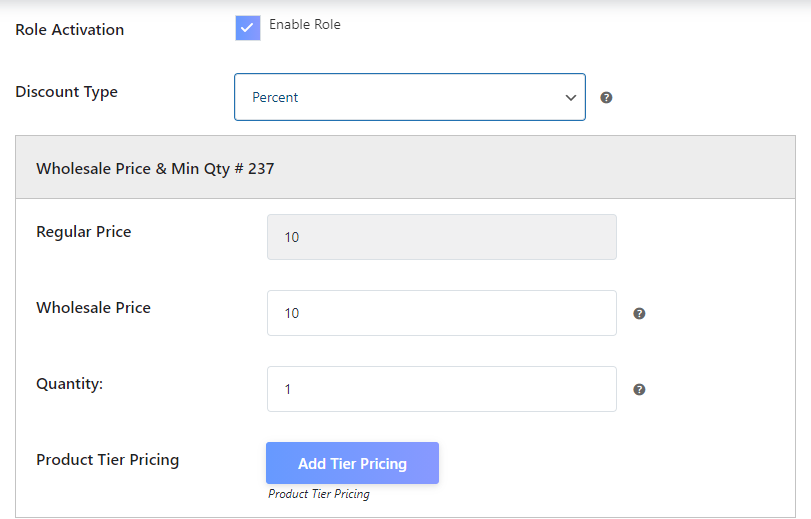The height and width of the screenshot is (519, 811).
Task: Click the help icon beside Wholesale Price
Action: coord(639,313)
